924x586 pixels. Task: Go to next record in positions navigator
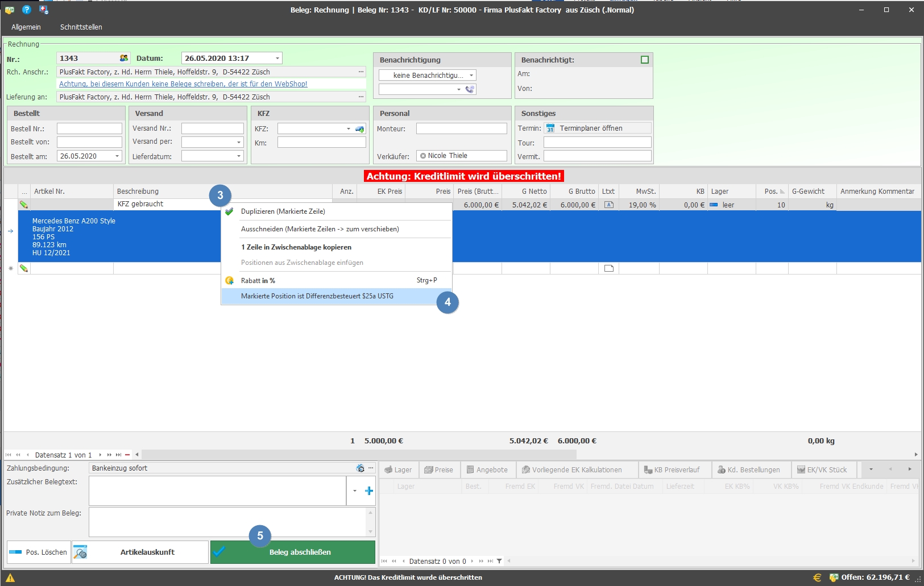coord(100,455)
